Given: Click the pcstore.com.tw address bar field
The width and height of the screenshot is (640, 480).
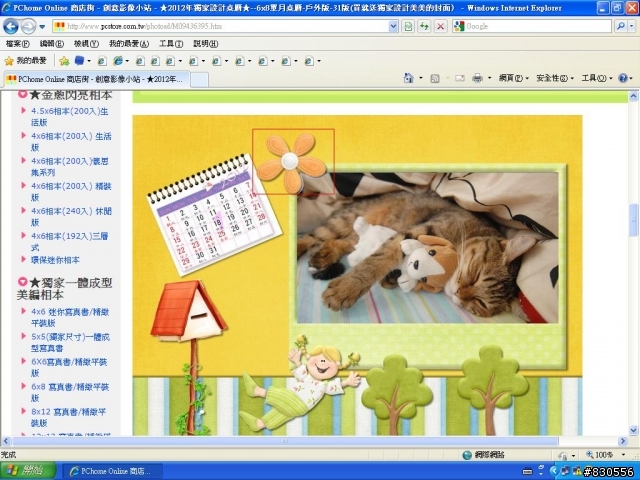Looking at the screenshot, I should pyautogui.click(x=220, y=27).
